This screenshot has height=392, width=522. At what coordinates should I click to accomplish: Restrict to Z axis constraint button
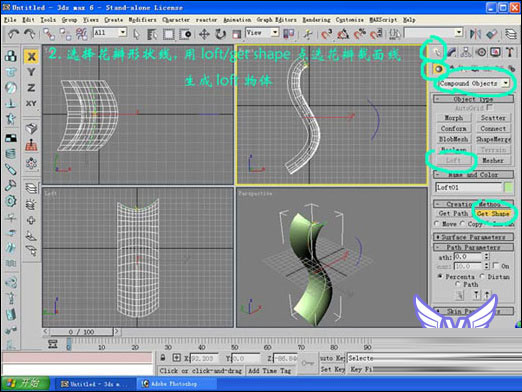[31, 88]
